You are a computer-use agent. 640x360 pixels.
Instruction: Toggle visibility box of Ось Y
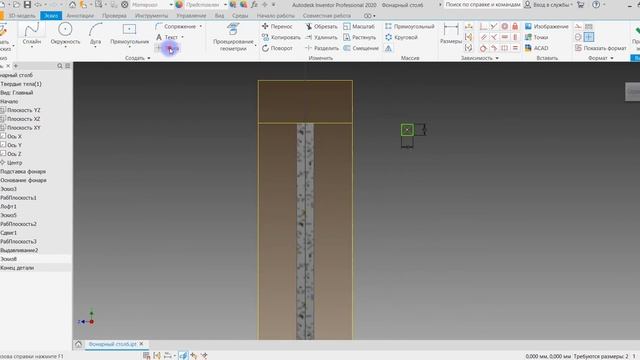3,145
